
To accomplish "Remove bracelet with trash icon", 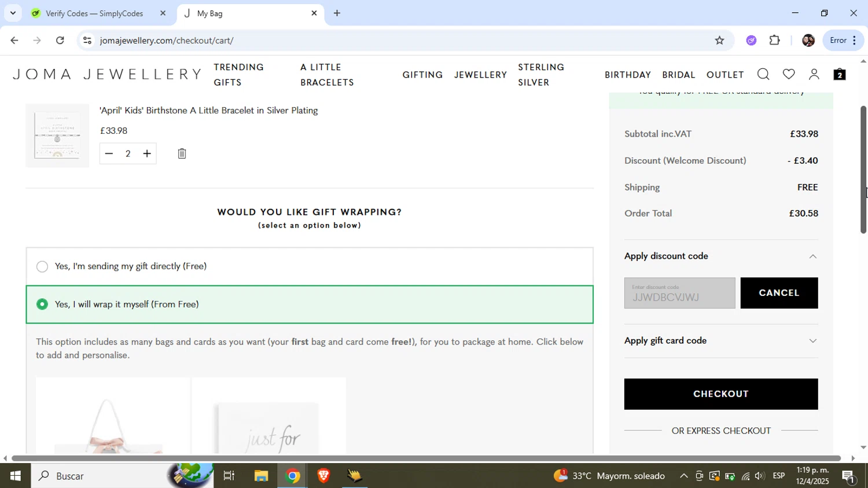I will pos(182,153).
